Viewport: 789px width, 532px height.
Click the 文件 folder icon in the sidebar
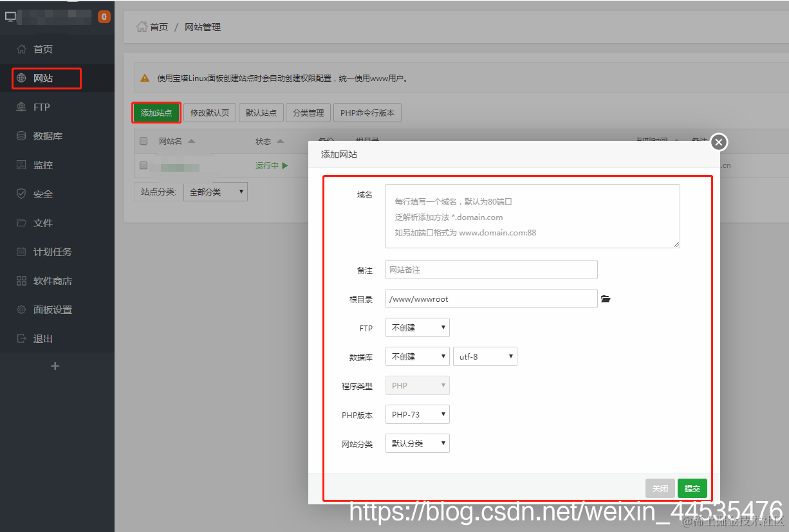tap(21, 223)
